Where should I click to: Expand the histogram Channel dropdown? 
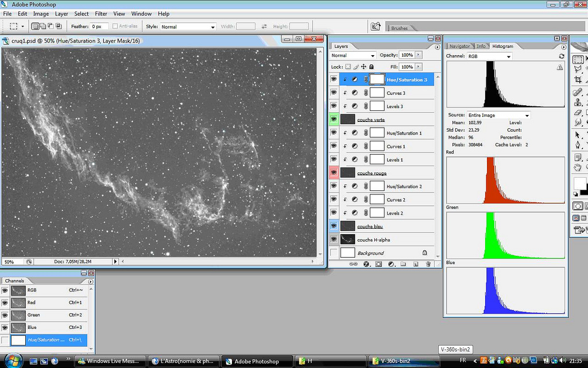pyautogui.click(x=489, y=56)
